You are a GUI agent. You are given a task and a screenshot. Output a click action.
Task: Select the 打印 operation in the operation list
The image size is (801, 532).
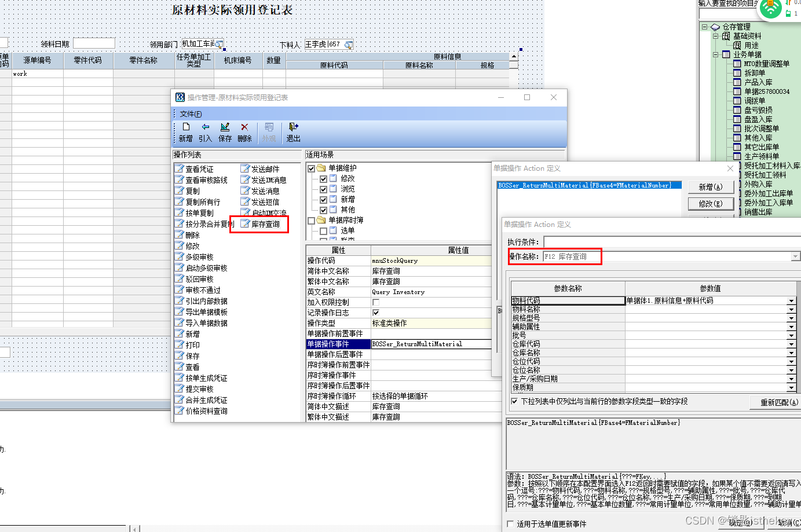[192, 344]
